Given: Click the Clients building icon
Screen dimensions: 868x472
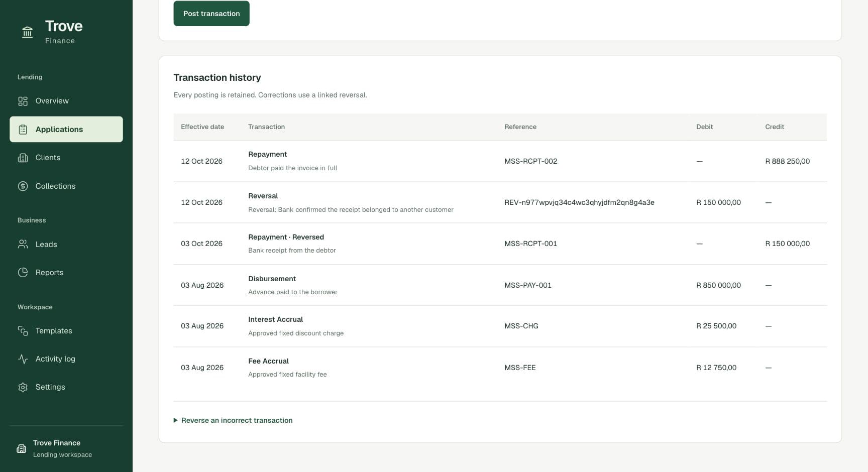Looking at the screenshot, I should (23, 158).
